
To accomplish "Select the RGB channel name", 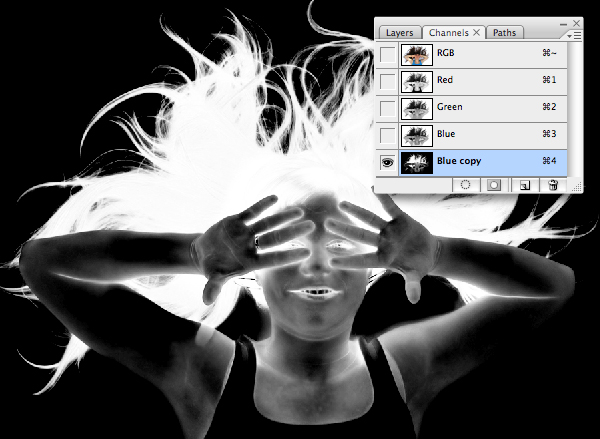I will [x=446, y=53].
